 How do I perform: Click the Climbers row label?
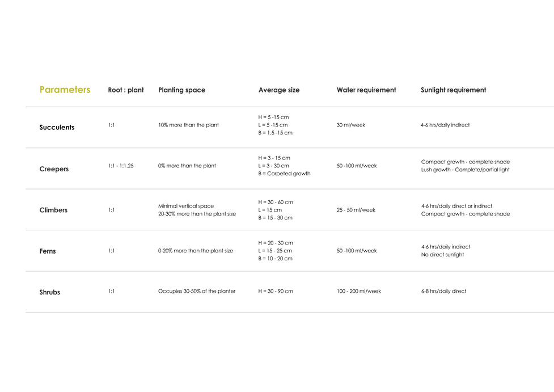click(x=53, y=210)
